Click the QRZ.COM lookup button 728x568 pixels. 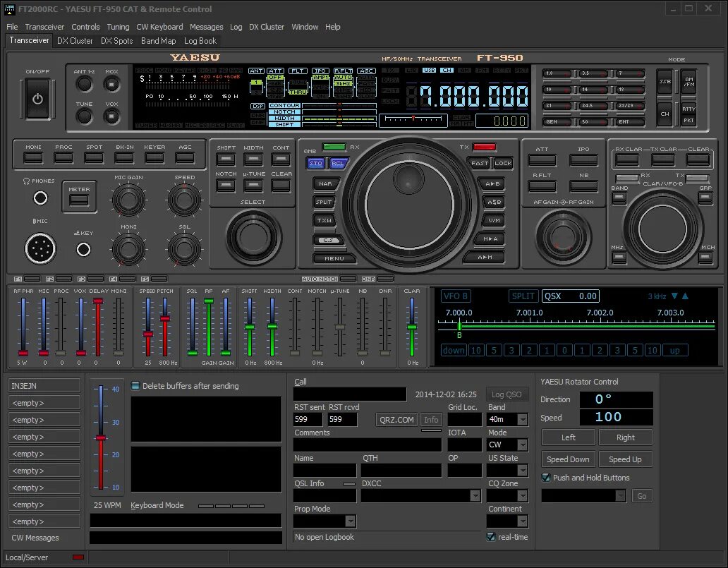[x=396, y=420]
